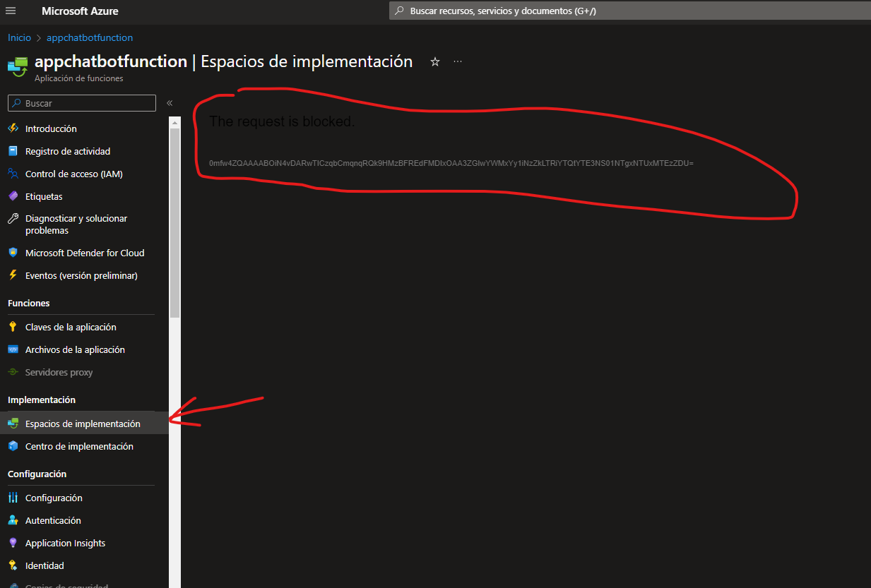The width and height of the screenshot is (871, 588).
Task: Click the sidebar vertical scrollbar thumb
Action: click(175, 222)
